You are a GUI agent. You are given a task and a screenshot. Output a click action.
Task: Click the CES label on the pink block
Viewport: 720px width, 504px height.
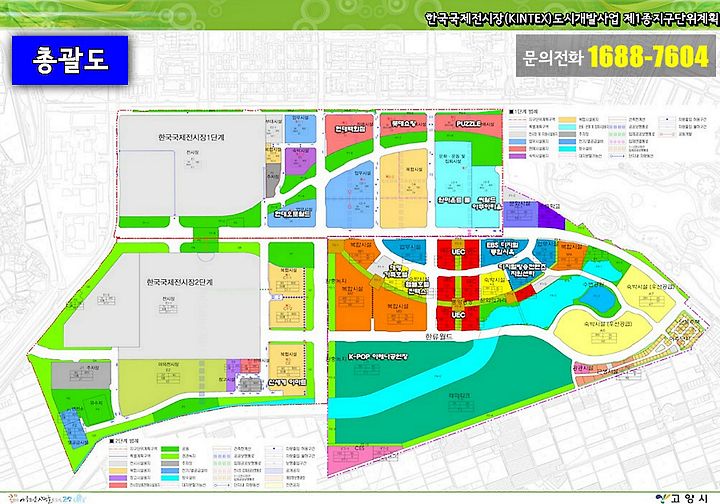[x=360, y=448]
